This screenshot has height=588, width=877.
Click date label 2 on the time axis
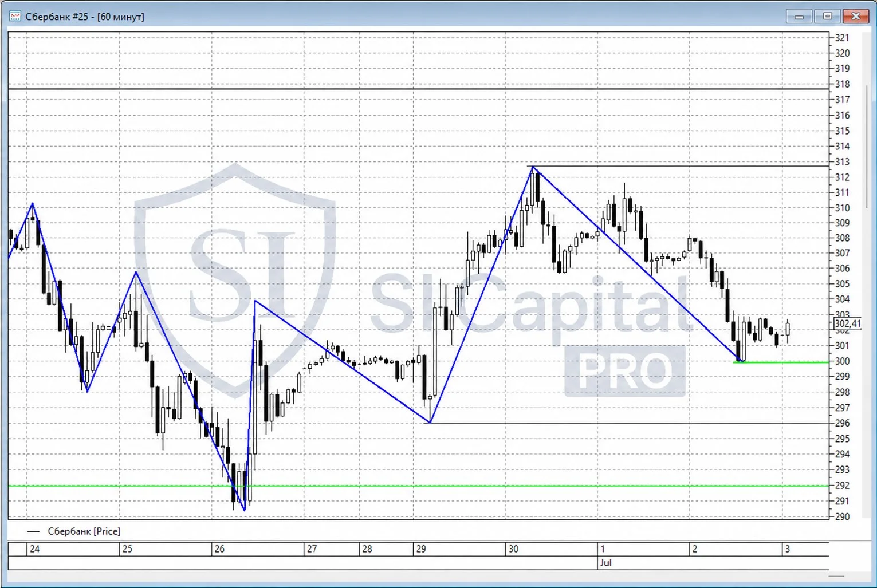(695, 548)
